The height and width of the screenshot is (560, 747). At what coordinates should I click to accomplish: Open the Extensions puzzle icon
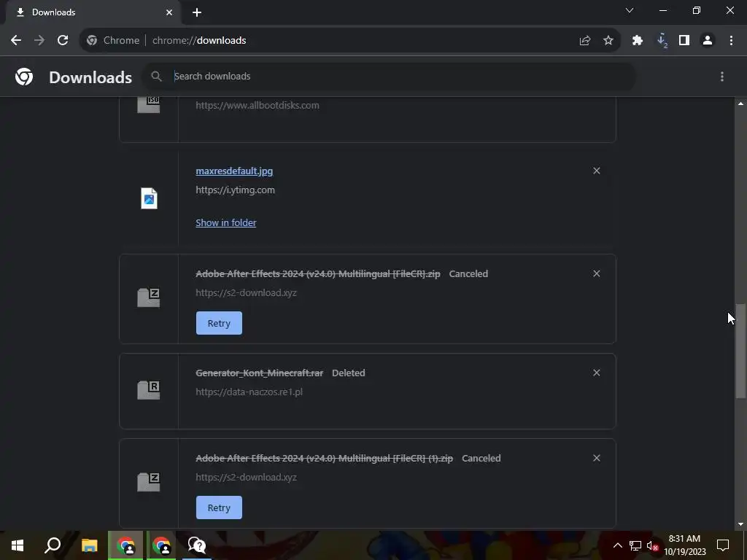(638, 41)
